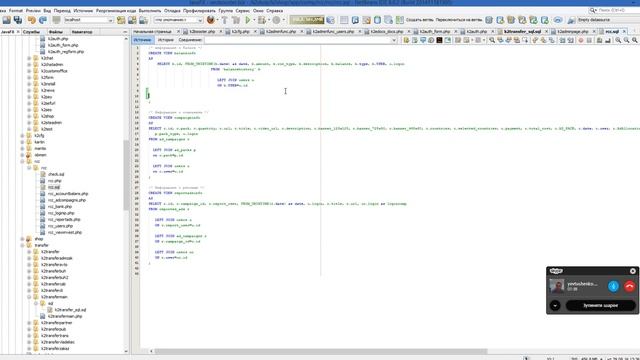
Task: Switch to the Файлы panel tab
Action: pyautogui.click(x=56, y=31)
